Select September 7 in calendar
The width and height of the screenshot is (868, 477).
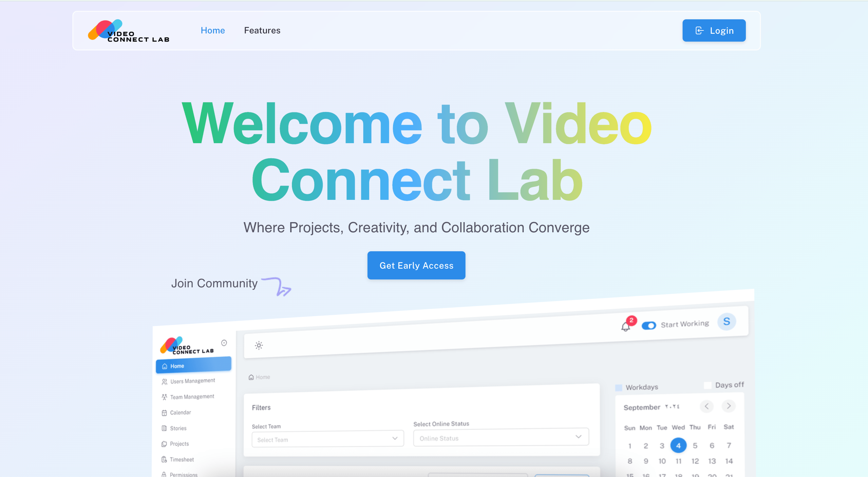tap(728, 445)
